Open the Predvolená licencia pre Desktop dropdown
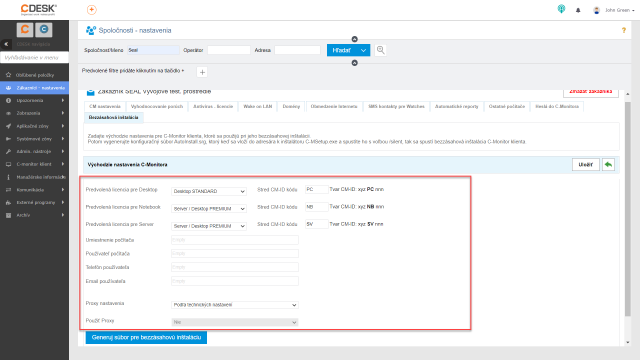 (209, 191)
